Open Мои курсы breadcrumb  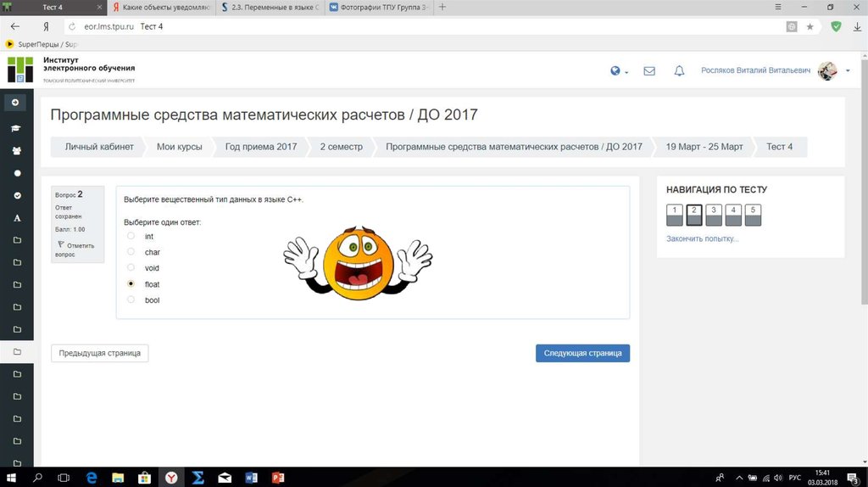point(180,147)
